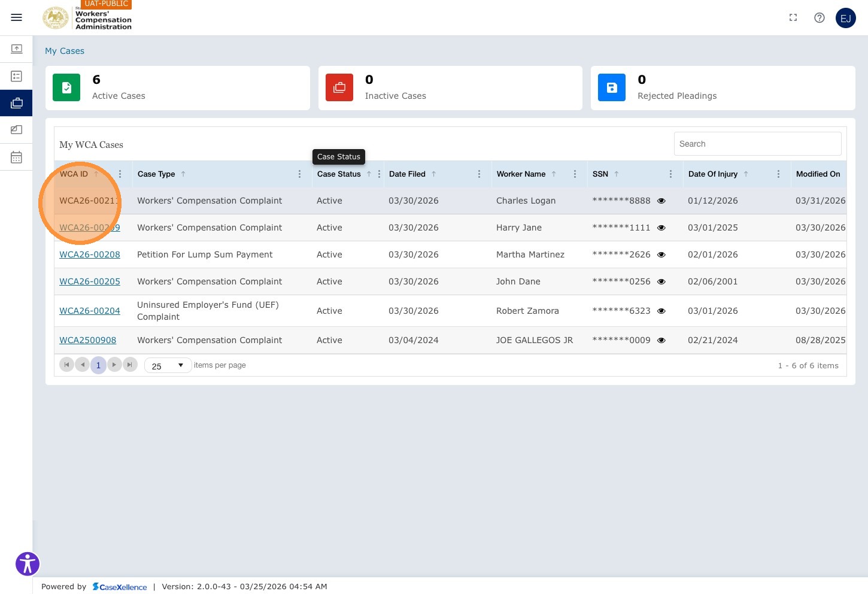Go to the next page of results

point(114,365)
